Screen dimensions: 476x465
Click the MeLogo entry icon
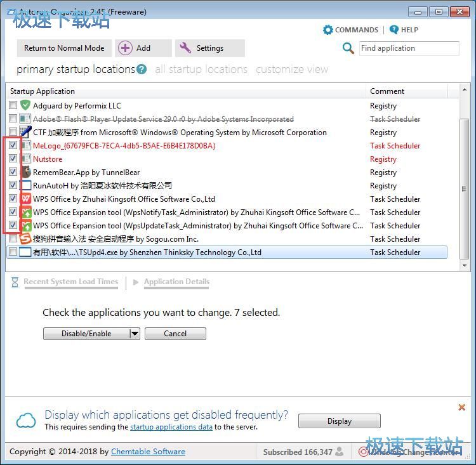tap(25, 145)
